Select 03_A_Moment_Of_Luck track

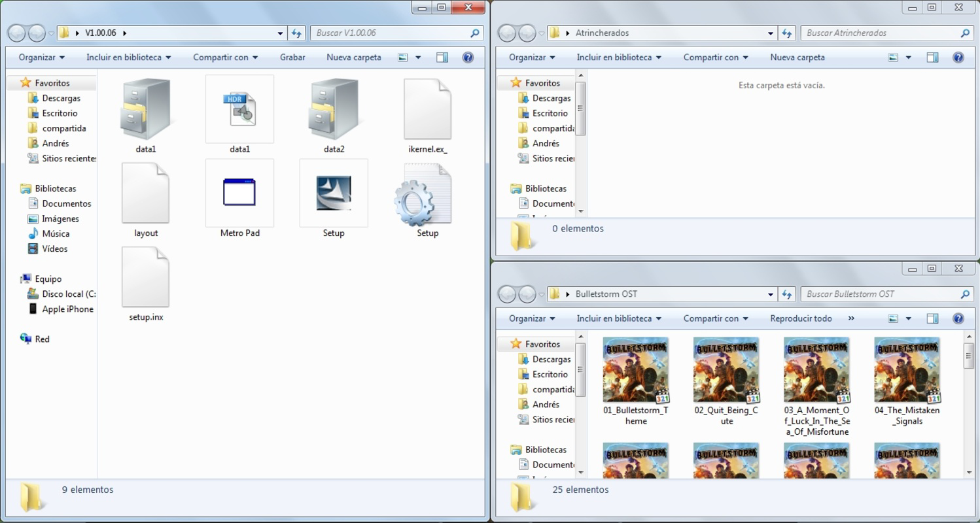click(x=816, y=387)
